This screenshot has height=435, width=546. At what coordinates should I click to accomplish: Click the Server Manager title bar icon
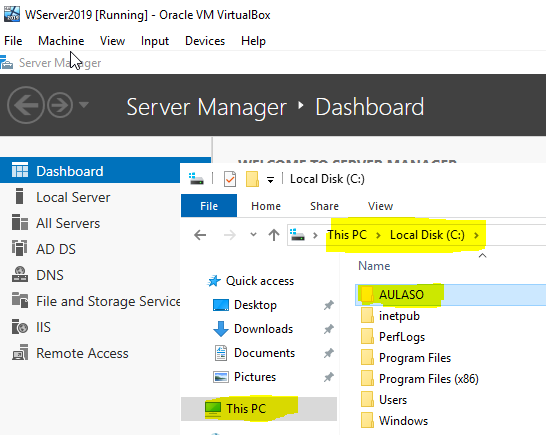point(6,63)
